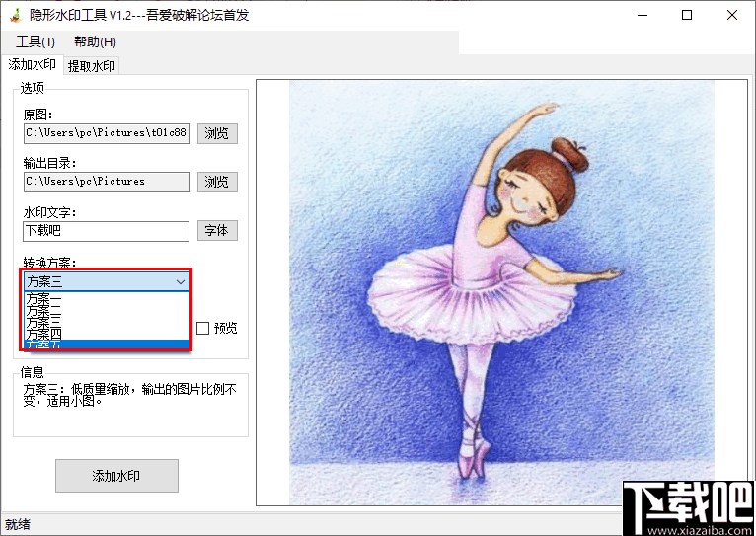
Task: Click the ballerina preview image
Action: [x=501, y=292]
